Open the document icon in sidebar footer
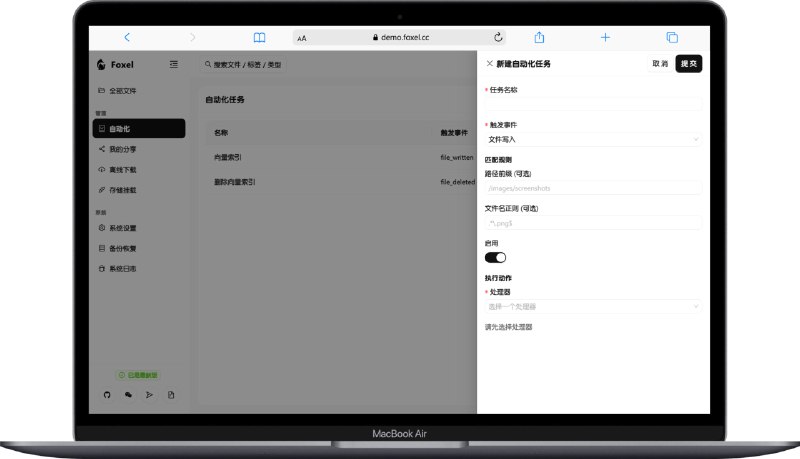The image size is (800, 459). (171, 395)
